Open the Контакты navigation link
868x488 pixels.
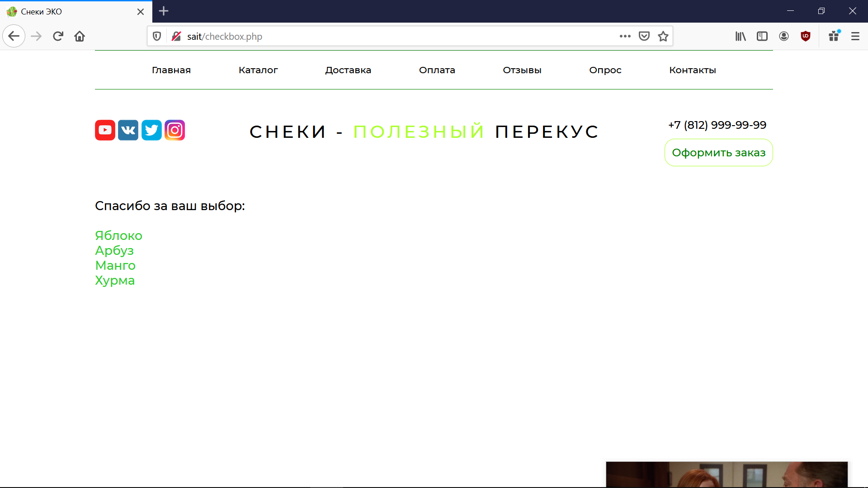coord(693,70)
